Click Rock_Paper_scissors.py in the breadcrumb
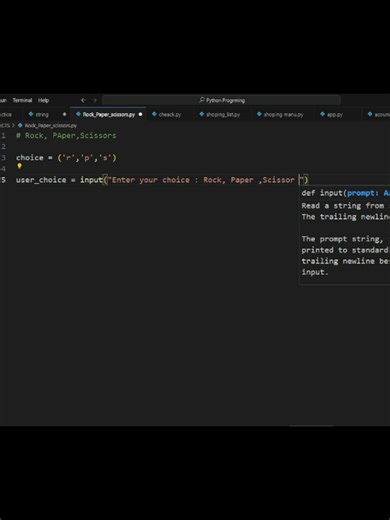Viewport: 390px width, 520px height. [x=51, y=125]
